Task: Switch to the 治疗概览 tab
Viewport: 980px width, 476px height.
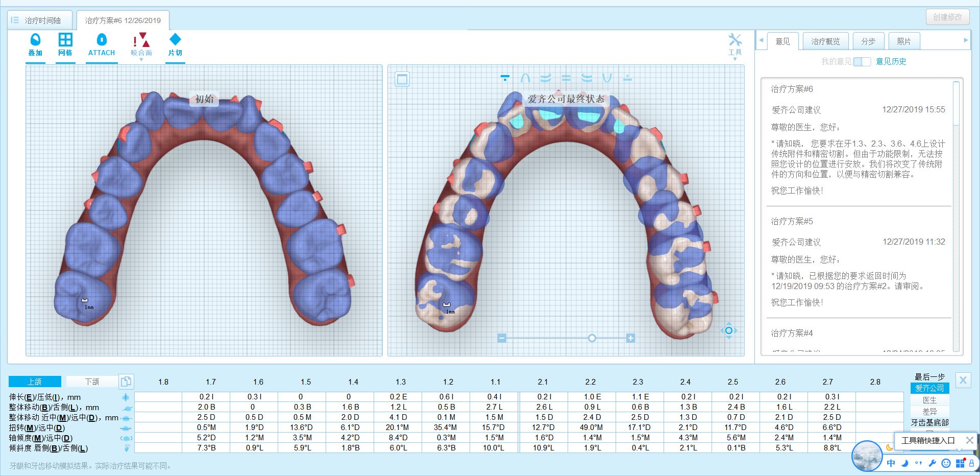Action: pos(825,41)
